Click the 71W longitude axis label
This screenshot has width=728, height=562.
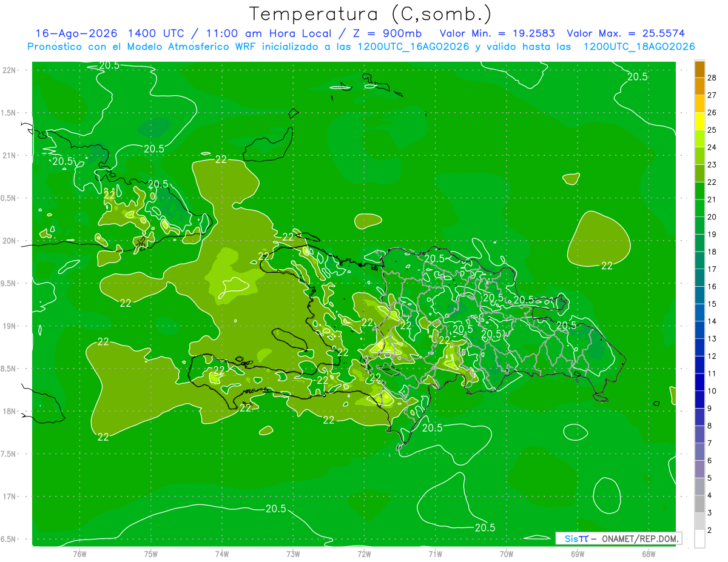[435, 554]
